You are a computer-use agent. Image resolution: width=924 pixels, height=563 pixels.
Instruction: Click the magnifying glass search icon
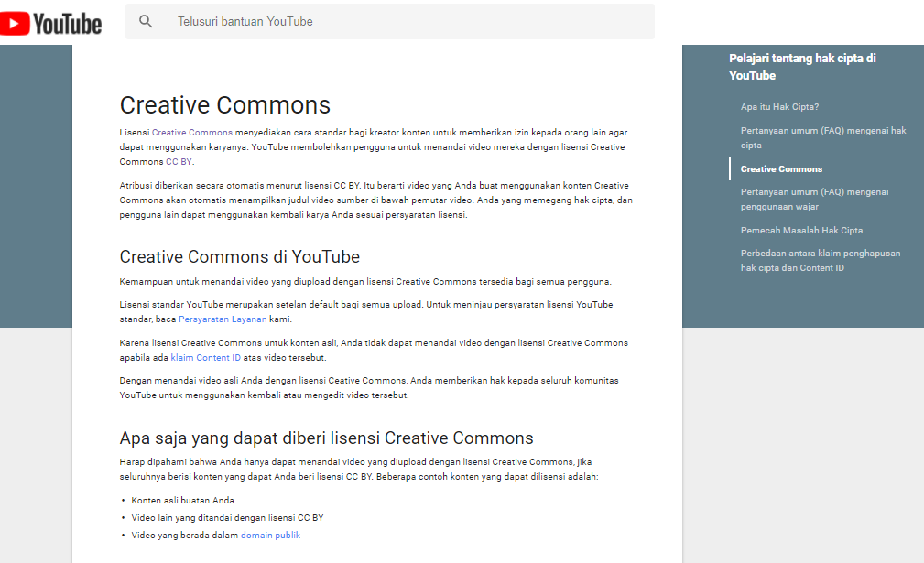click(146, 21)
